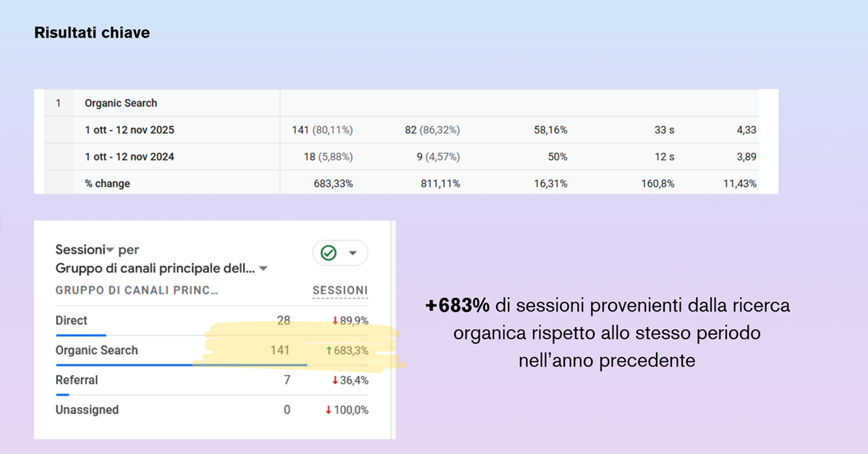Click the green checkmark status icon
This screenshot has height=454, width=868.
click(329, 253)
